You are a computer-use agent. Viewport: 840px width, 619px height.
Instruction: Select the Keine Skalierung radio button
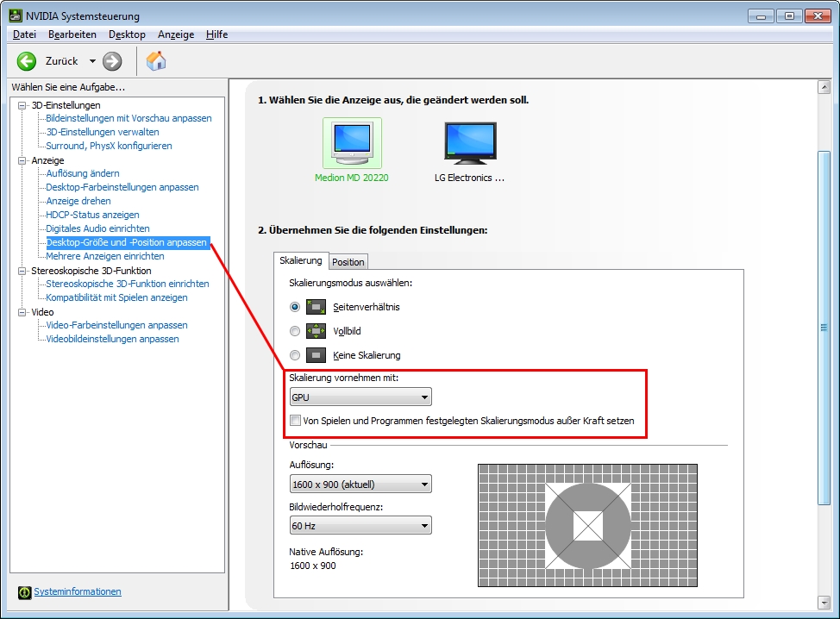pyautogui.click(x=295, y=355)
